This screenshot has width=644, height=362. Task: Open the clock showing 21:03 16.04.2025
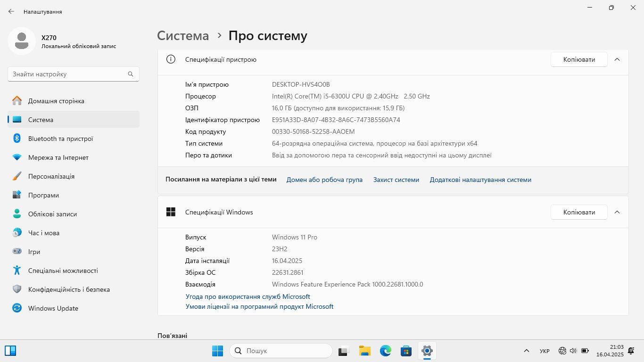coord(610,351)
